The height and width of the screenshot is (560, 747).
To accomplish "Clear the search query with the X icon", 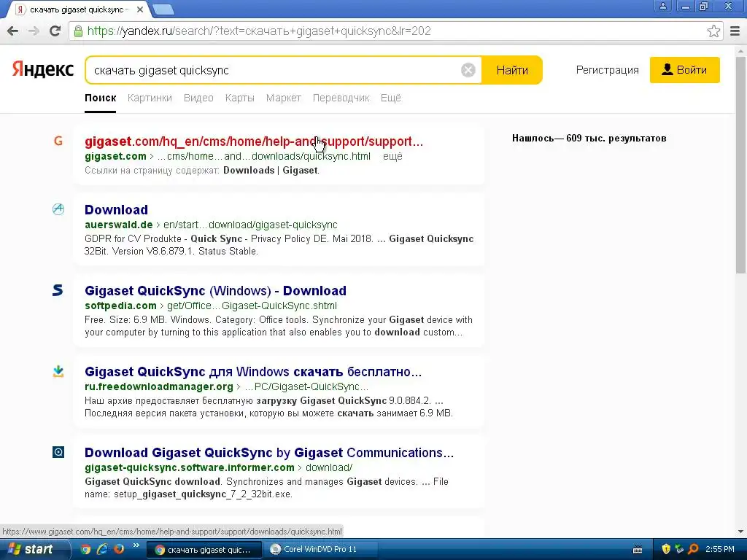I will [468, 70].
